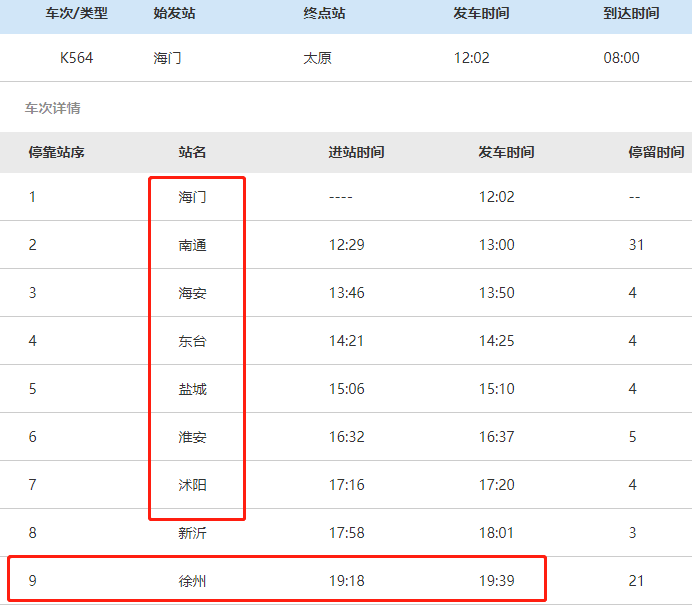Click terminal station 太原
This screenshot has height=607, width=692.
317,58
